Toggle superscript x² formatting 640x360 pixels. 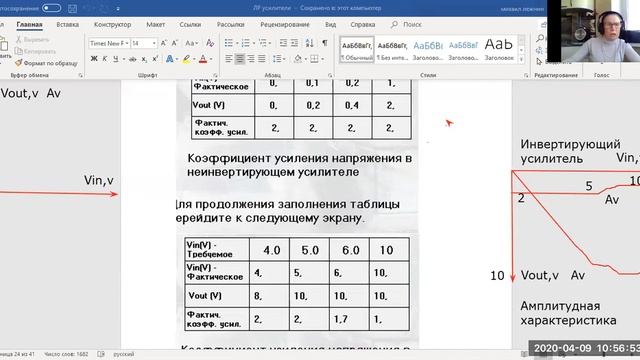pyautogui.click(x=155, y=59)
